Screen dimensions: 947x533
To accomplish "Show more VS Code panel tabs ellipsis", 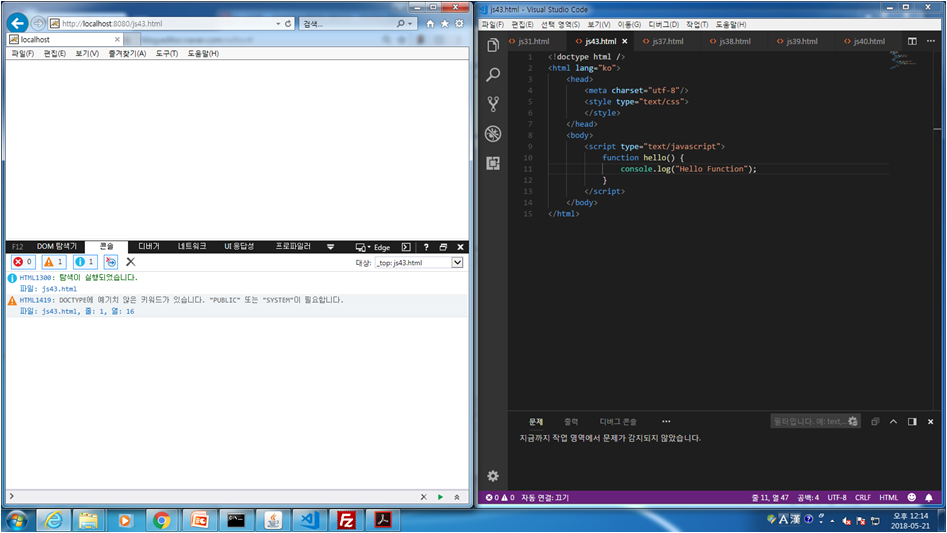I will (x=666, y=421).
